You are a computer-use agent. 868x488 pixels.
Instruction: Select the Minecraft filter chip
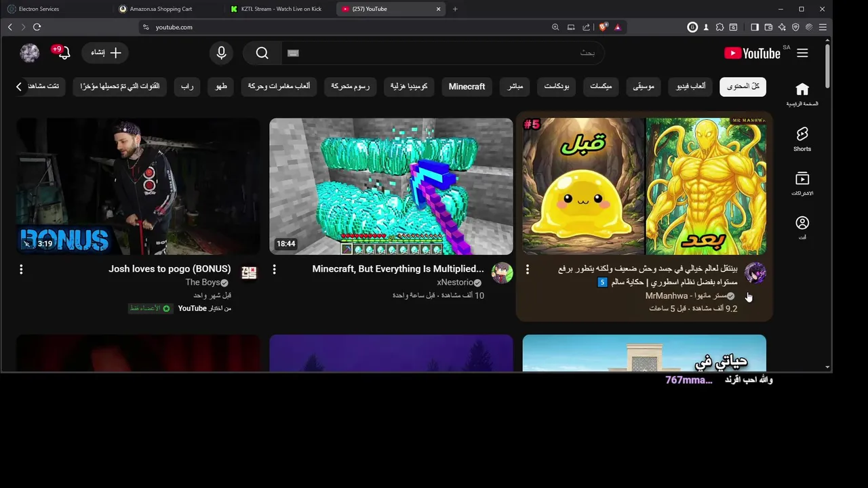(467, 86)
